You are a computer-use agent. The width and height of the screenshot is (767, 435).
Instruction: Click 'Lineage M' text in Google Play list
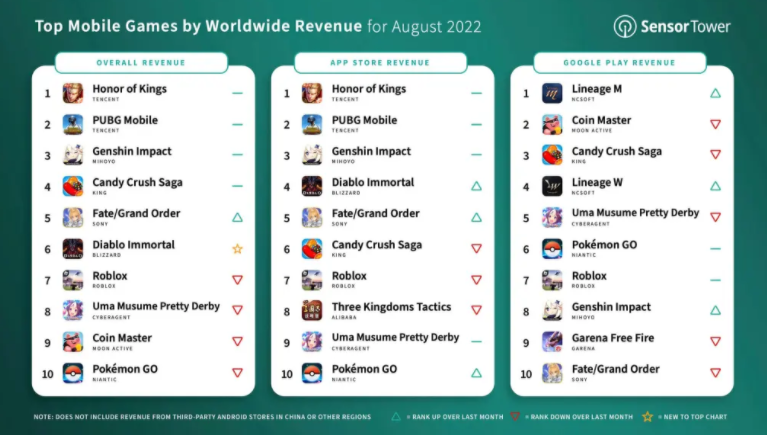pyautogui.click(x=597, y=89)
